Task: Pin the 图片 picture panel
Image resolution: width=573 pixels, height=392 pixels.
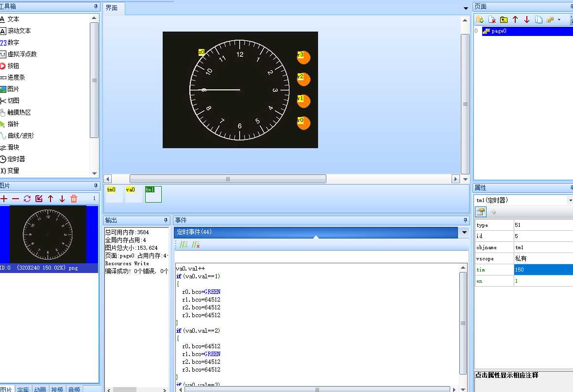Action: coord(96,186)
